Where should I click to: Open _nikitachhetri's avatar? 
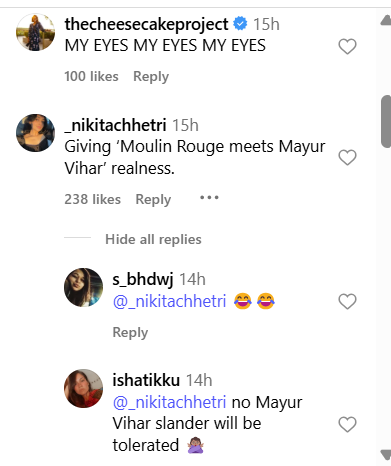(x=35, y=133)
